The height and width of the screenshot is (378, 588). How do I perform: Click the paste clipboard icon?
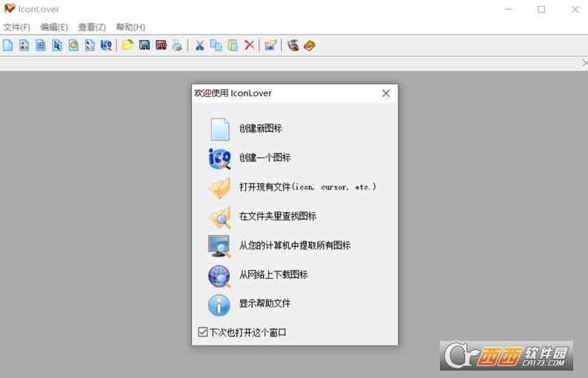233,45
